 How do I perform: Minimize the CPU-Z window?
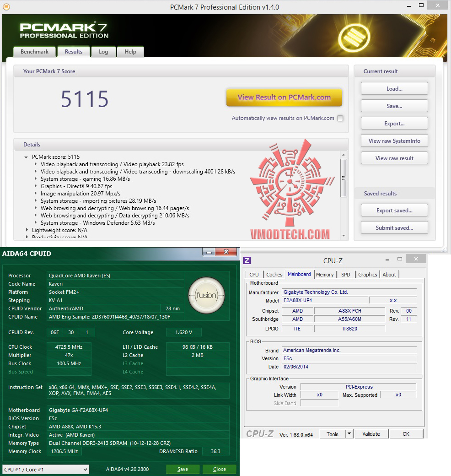[387, 260]
